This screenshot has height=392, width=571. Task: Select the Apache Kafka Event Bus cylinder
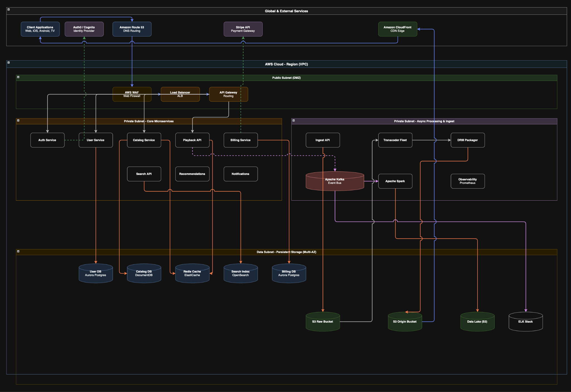(335, 181)
